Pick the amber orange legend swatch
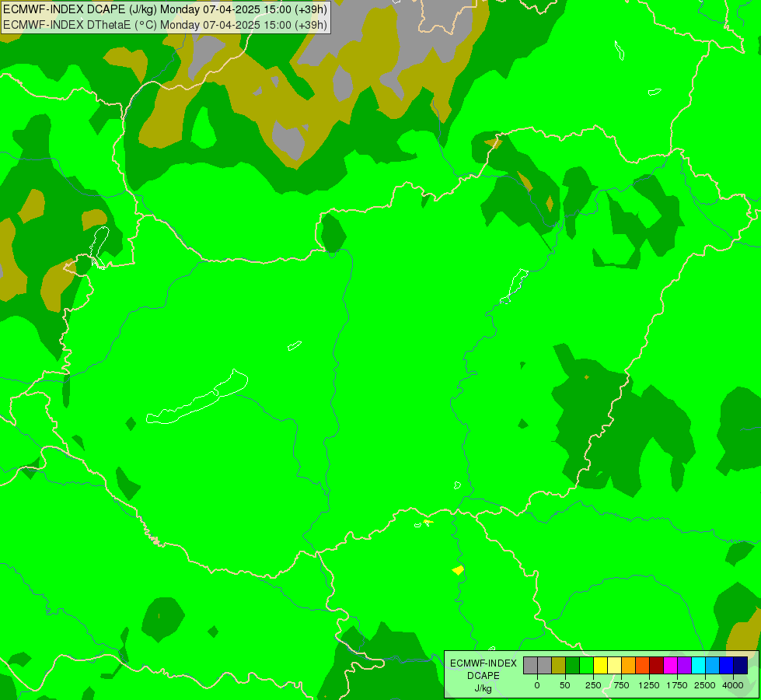Image resolution: width=761 pixels, height=700 pixels. point(629,665)
